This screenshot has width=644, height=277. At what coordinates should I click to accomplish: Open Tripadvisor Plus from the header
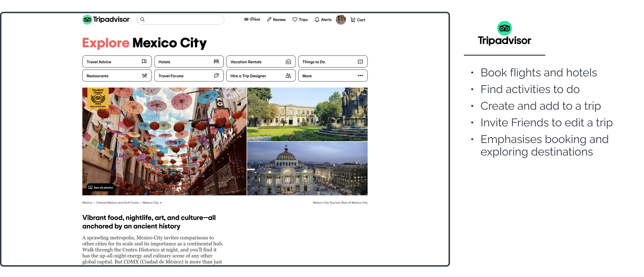[x=252, y=19]
